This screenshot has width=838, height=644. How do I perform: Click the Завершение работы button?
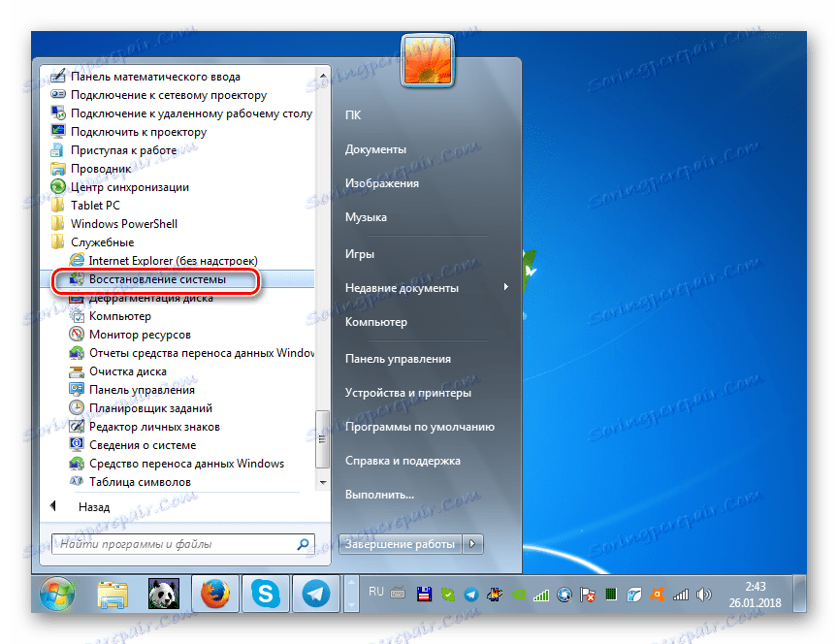click(401, 544)
